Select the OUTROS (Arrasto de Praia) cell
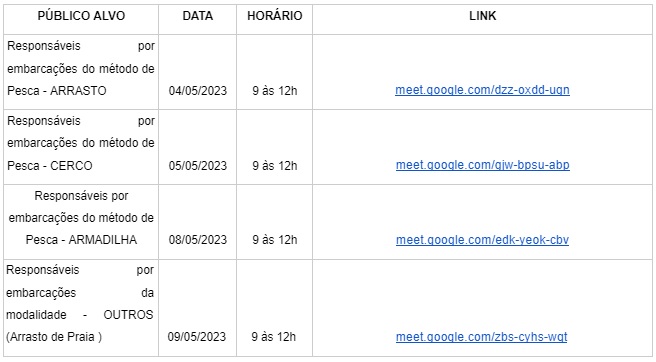The width and height of the screenshot is (656, 362). tap(81, 308)
